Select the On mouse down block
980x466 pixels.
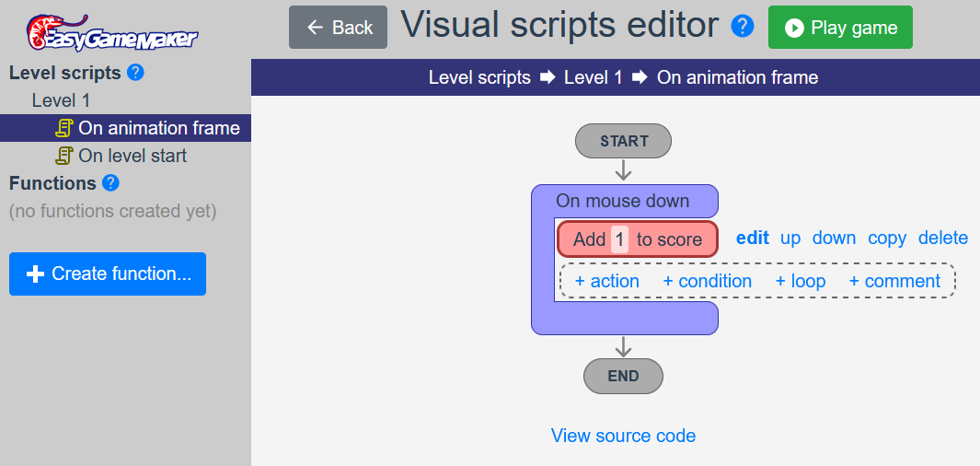pyautogui.click(x=623, y=202)
